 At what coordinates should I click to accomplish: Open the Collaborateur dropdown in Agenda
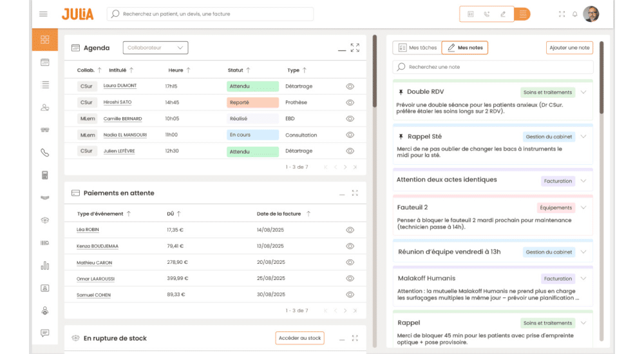click(155, 48)
